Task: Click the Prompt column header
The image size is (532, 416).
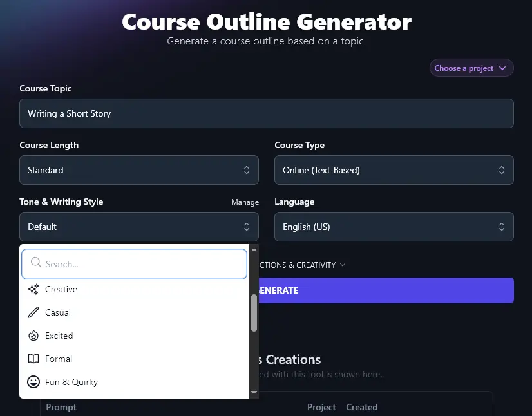Action: point(61,407)
